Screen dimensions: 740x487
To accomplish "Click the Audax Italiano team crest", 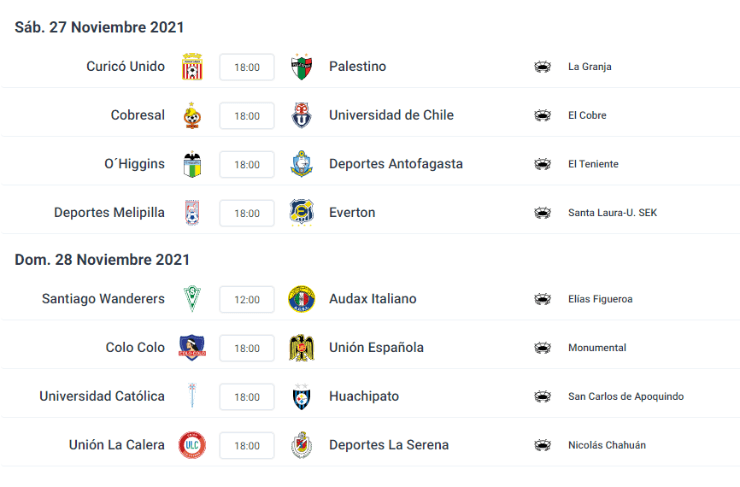I will click(x=302, y=299).
